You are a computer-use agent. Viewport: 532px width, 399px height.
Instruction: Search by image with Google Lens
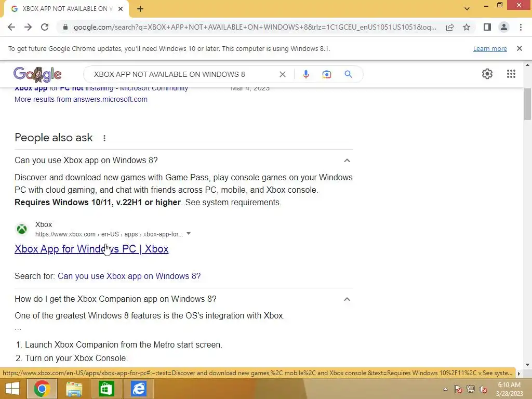click(x=326, y=74)
